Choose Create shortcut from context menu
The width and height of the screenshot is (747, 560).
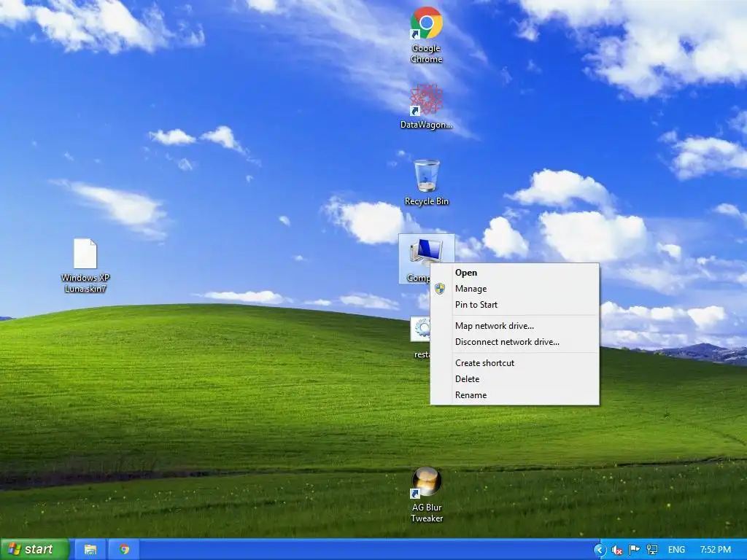(514, 363)
